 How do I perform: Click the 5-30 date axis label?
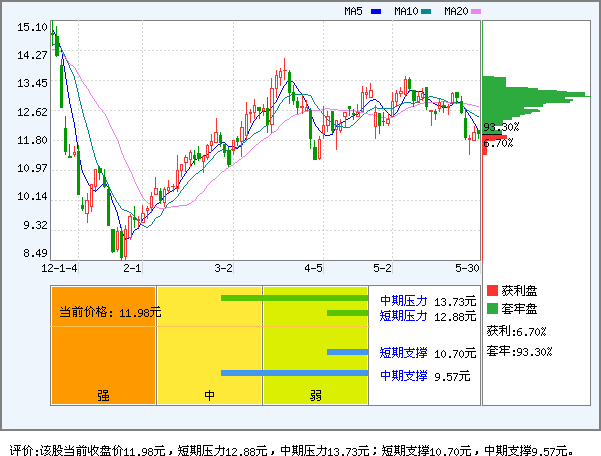(468, 269)
